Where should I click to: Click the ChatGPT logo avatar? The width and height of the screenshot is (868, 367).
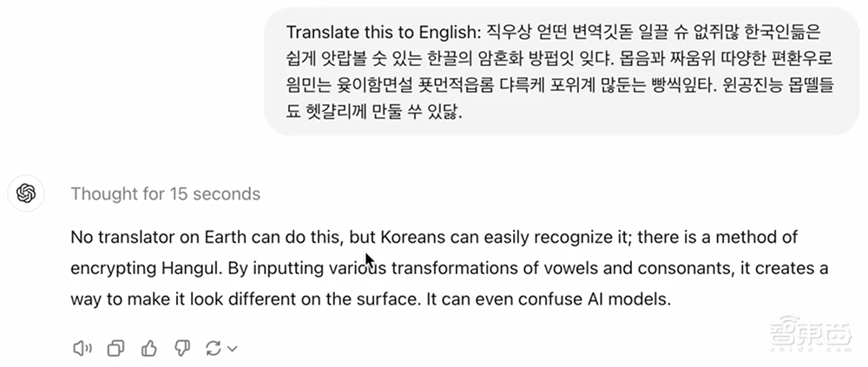coord(26,193)
